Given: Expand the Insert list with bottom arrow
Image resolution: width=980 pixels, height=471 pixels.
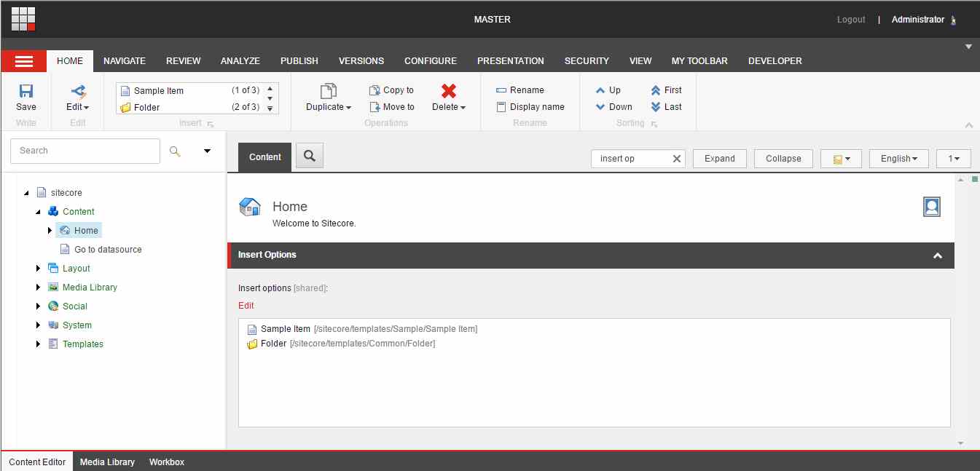Looking at the screenshot, I should tap(270, 108).
